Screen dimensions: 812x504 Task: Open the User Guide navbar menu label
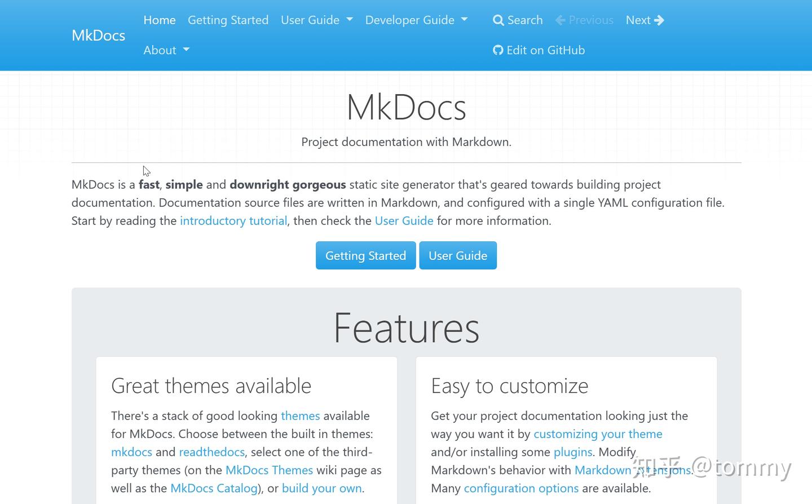click(310, 20)
